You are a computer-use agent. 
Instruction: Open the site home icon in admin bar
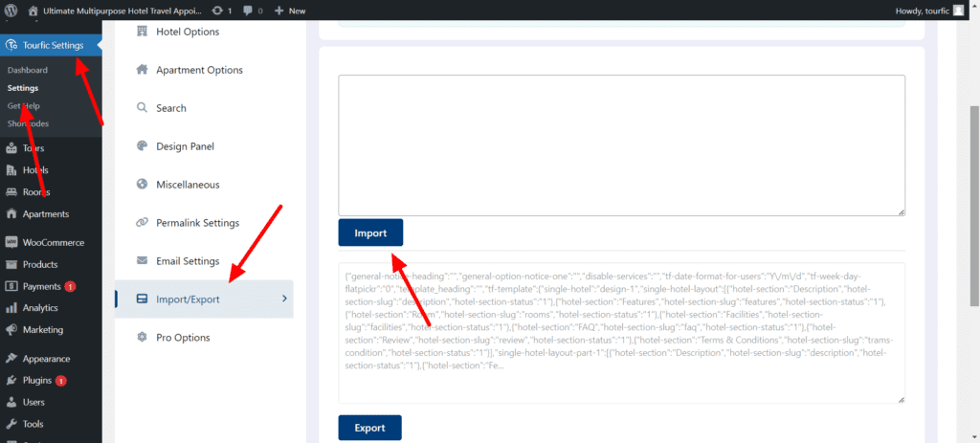point(33,10)
